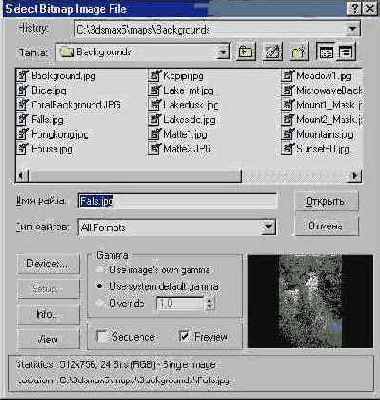Click the Cancel (Отмена) button
This screenshot has height=400, width=380.
click(326, 226)
